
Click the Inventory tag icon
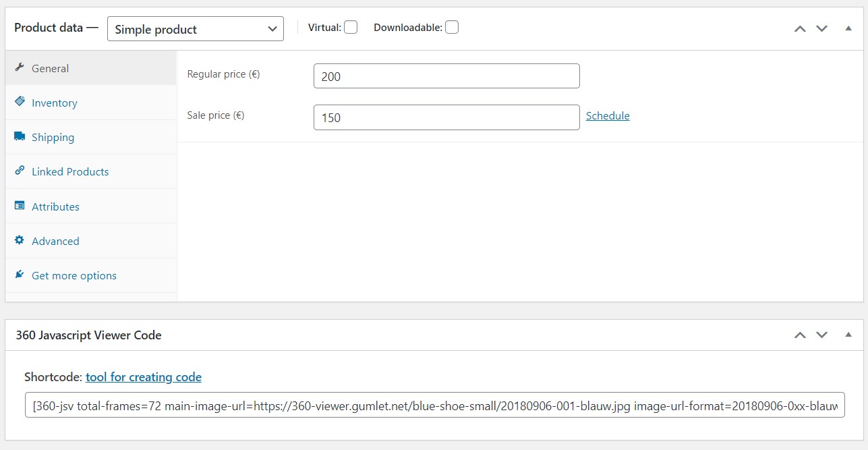pyautogui.click(x=20, y=102)
